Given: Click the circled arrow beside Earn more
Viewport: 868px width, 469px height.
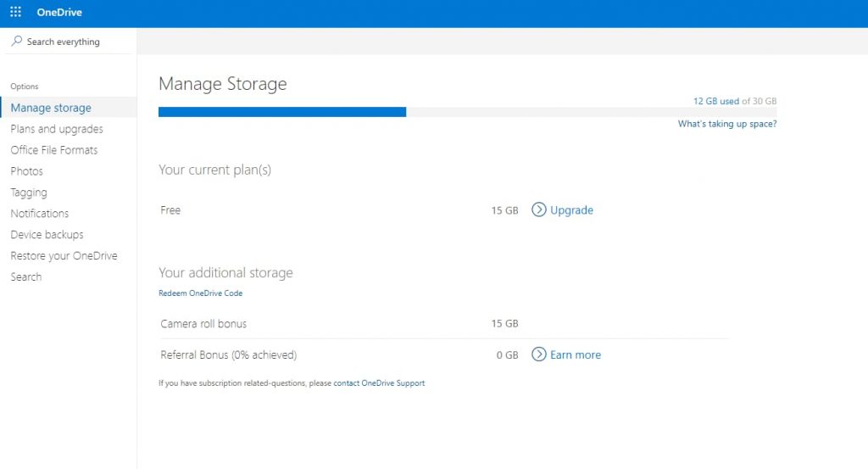Looking at the screenshot, I should 538,355.
